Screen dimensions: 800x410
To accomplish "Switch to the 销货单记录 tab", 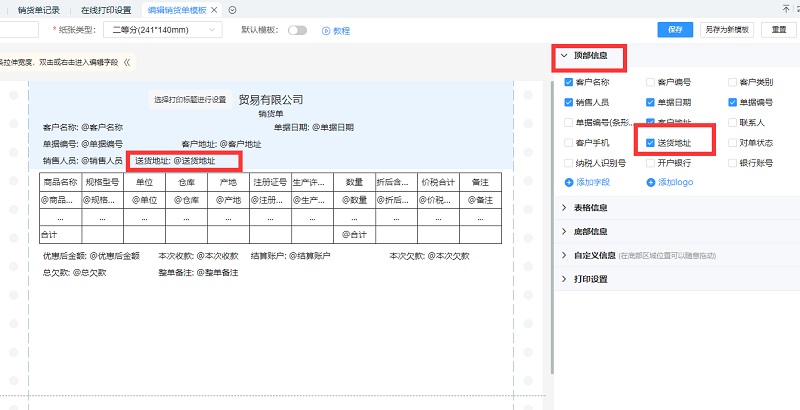I will click(x=39, y=9).
